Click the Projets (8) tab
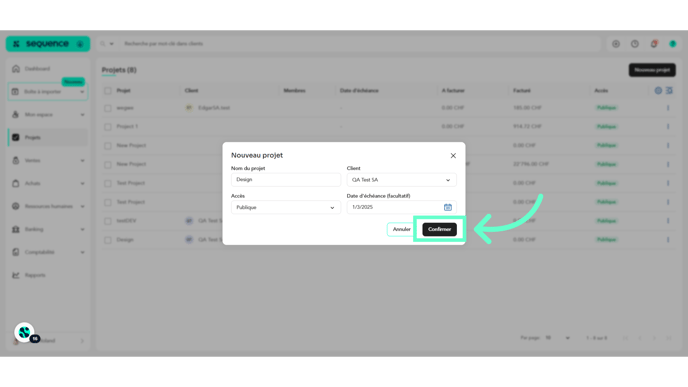688x387 pixels. click(x=119, y=70)
